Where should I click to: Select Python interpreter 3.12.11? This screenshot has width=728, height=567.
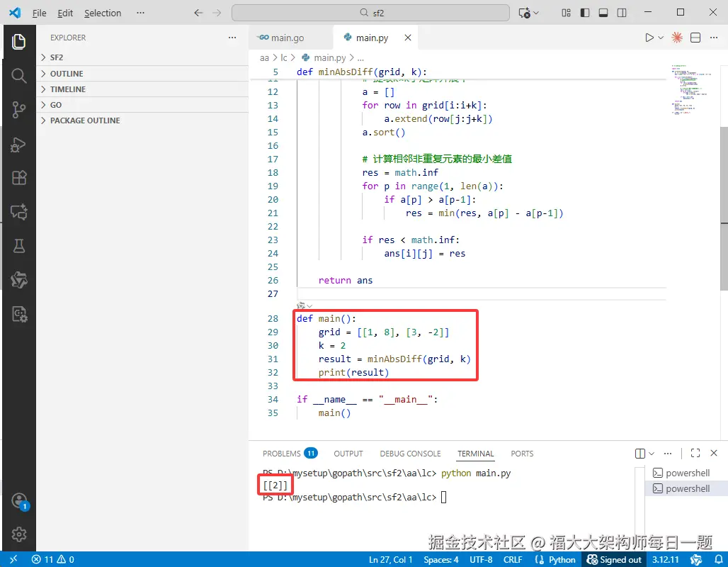pos(665,559)
